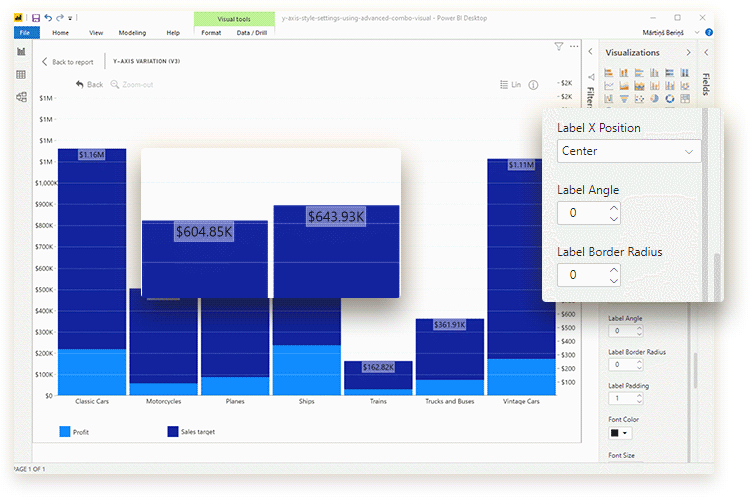Select 100% stacked bar chart visualization

(x=670, y=73)
